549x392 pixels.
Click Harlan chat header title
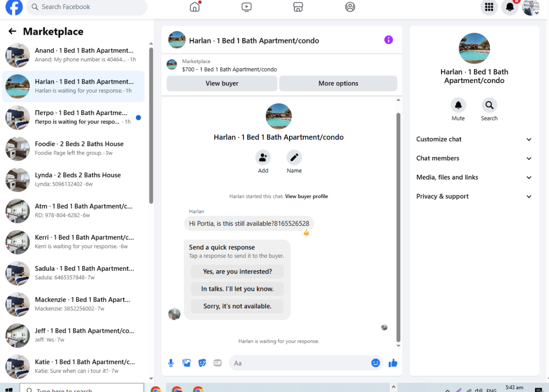[x=254, y=41]
